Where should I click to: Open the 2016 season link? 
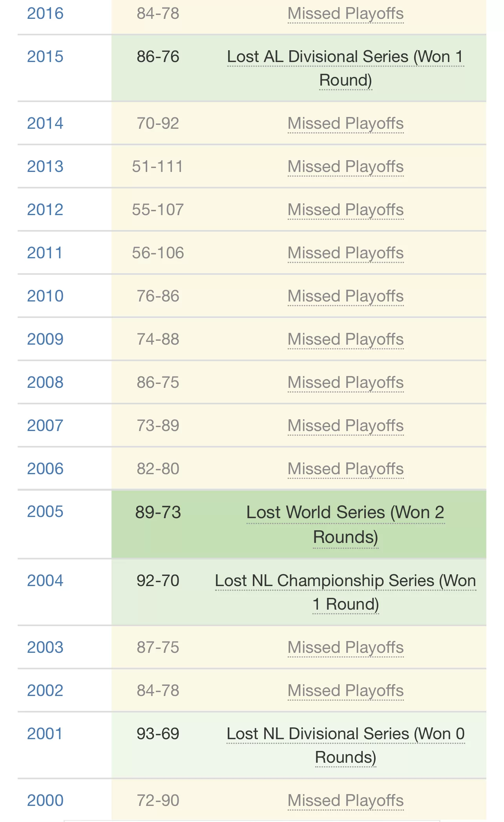(x=45, y=13)
